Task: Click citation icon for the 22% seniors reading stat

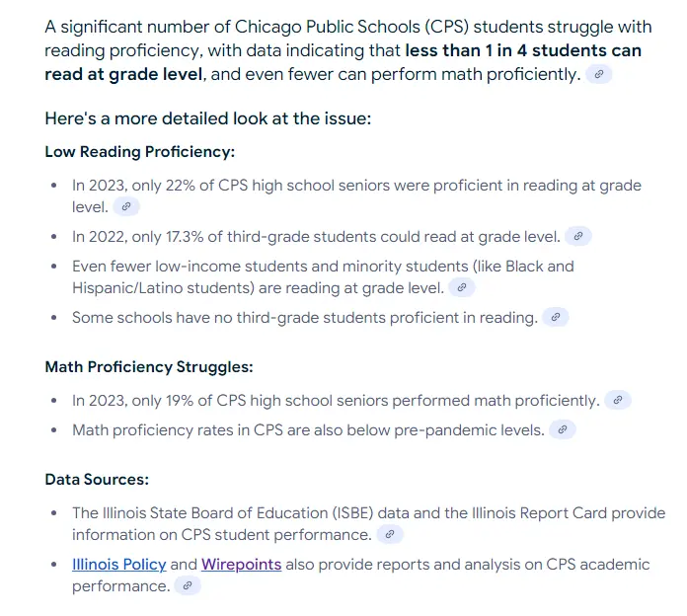Action: (x=126, y=206)
